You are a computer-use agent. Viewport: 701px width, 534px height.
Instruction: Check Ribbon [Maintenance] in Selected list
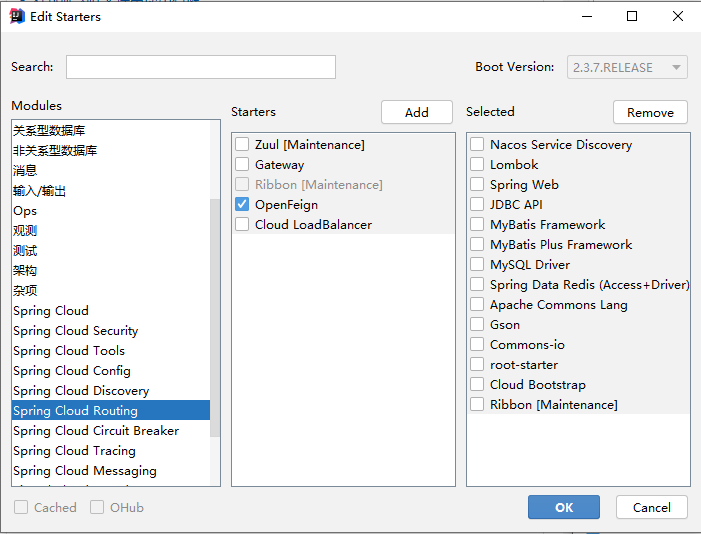pos(477,404)
